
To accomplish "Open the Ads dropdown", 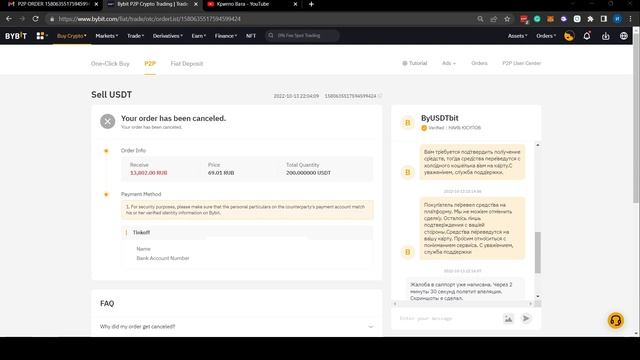I will pos(449,63).
